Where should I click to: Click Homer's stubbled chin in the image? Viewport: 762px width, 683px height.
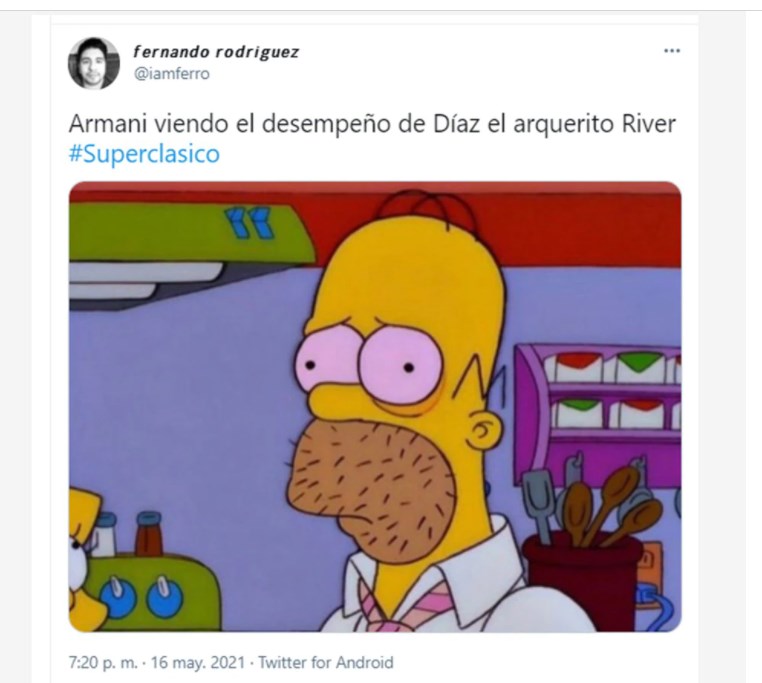point(373,489)
